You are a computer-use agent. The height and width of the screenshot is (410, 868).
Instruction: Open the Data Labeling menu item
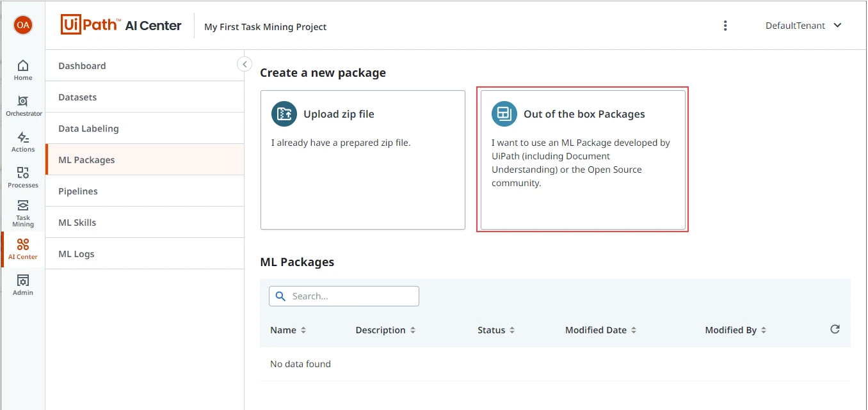pyautogui.click(x=145, y=129)
